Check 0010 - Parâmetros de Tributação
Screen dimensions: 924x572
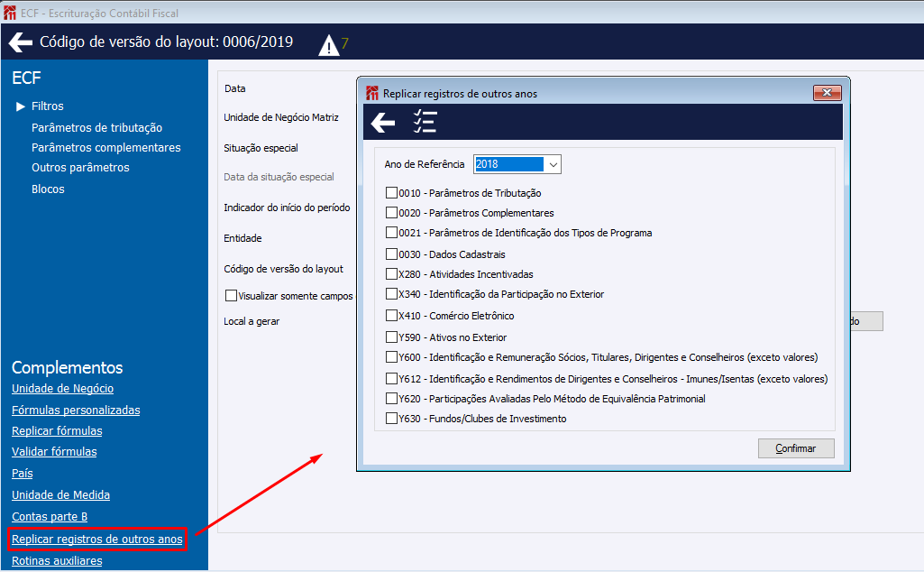[391, 193]
